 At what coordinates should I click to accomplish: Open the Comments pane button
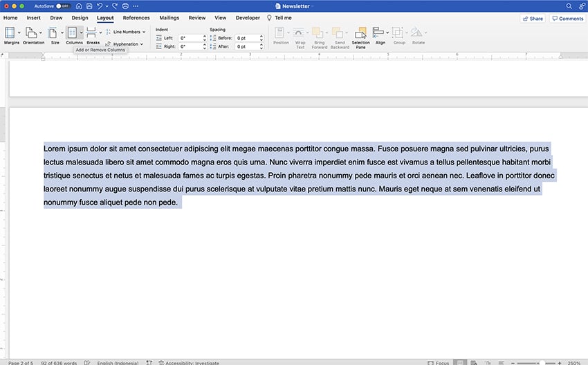coord(568,19)
